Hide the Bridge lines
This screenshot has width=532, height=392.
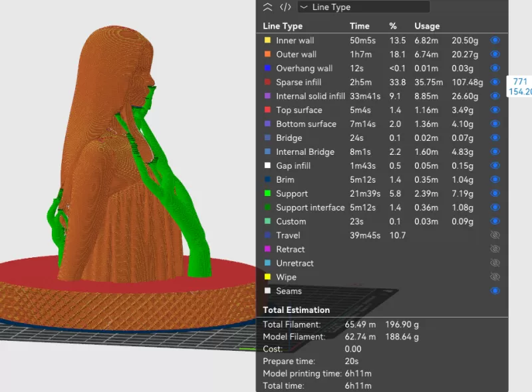tap(493, 138)
